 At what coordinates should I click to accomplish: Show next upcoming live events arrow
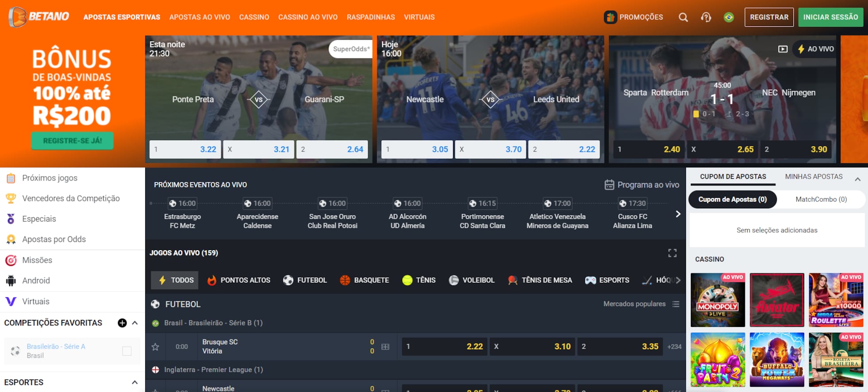coord(678,214)
